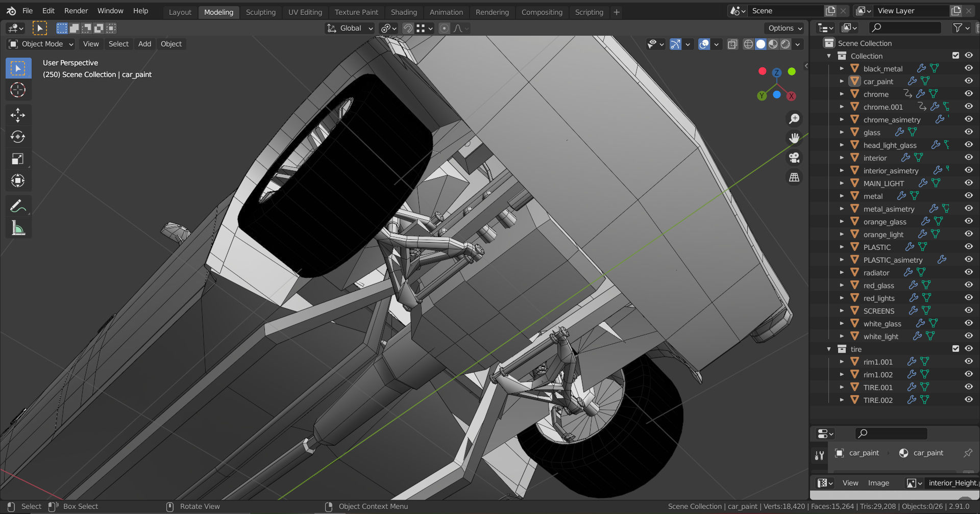Switch to the UV Editing workspace tab
Screen dimensions: 980x514
(305, 12)
